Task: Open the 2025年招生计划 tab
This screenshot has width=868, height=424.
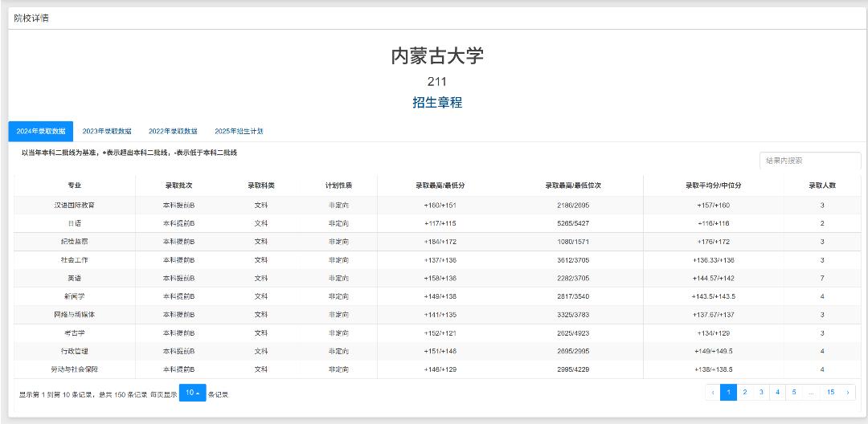Action: click(239, 131)
